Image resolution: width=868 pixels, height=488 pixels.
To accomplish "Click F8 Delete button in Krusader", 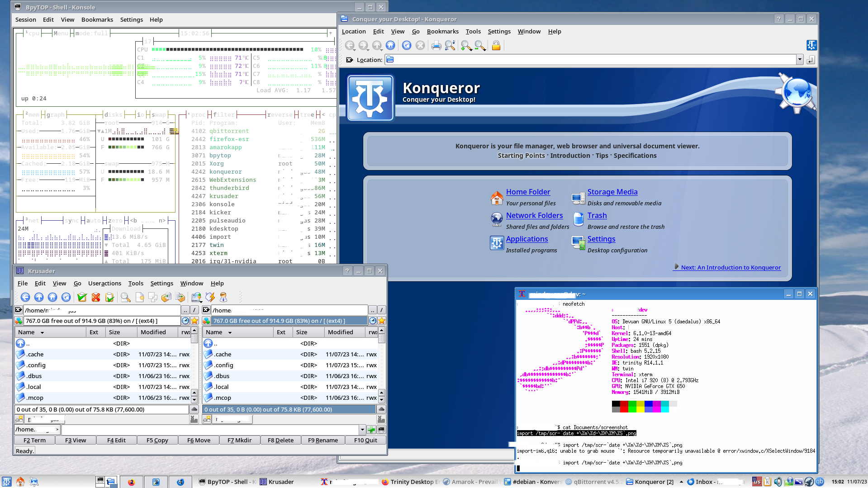I will coord(280,440).
